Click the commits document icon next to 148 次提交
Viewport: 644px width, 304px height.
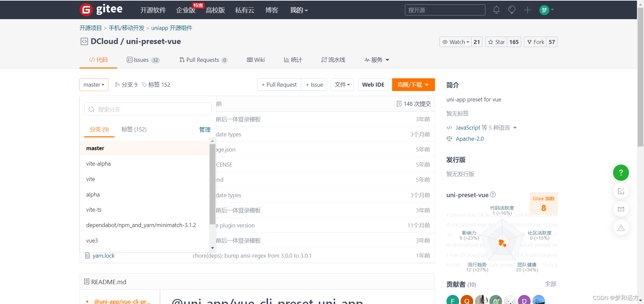399,104
